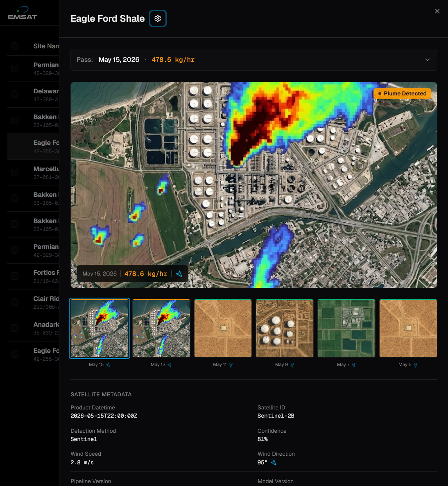Open the Anadarko site row
Image resolution: width=448 pixels, height=486 pixels.
(33, 328)
